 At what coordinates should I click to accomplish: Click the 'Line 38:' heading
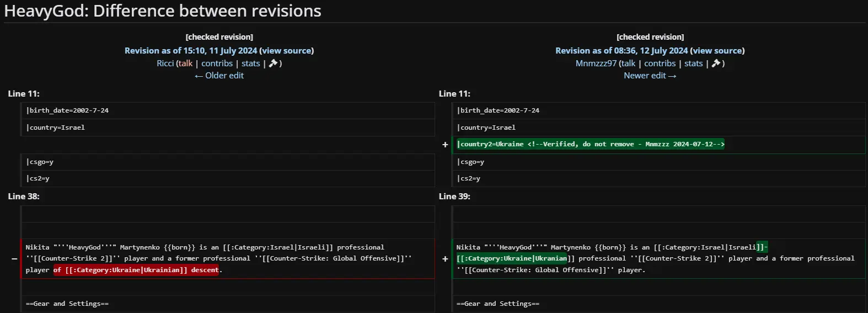click(24, 196)
